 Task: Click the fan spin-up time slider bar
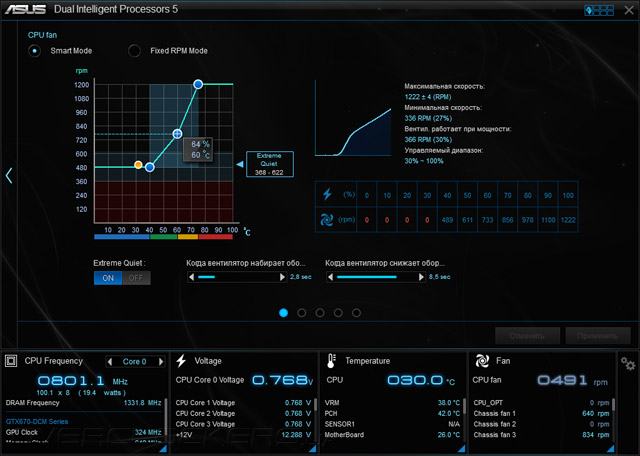(x=237, y=277)
